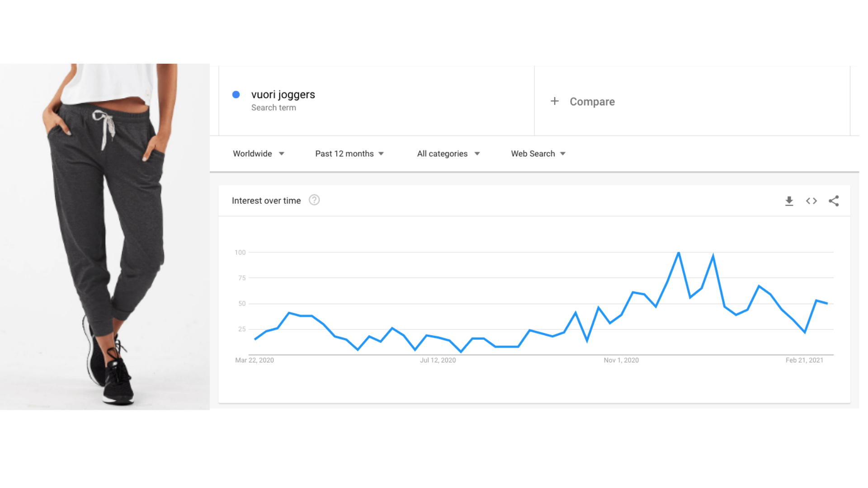Click the blue dot beside vuori joggers
Viewport: 868px width, 488px height.
[236, 94]
